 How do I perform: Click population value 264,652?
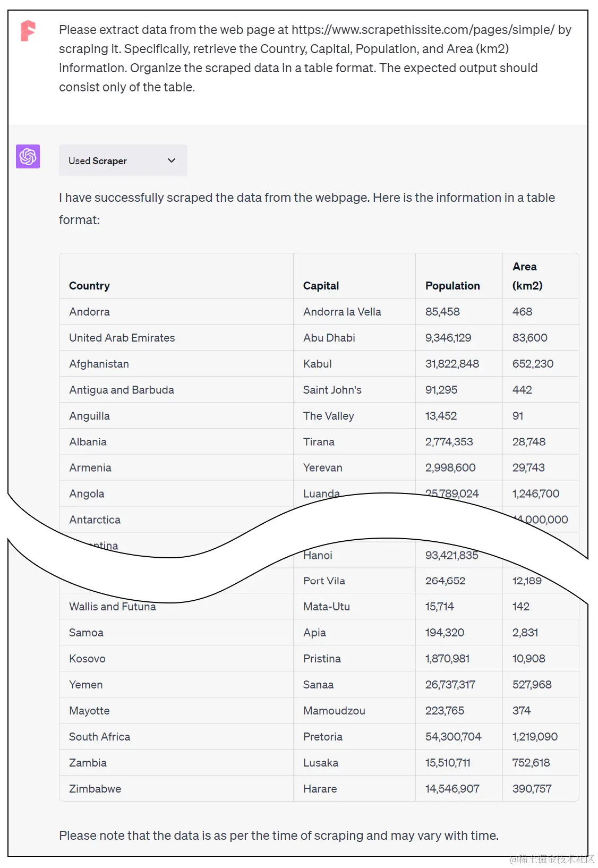coord(445,581)
